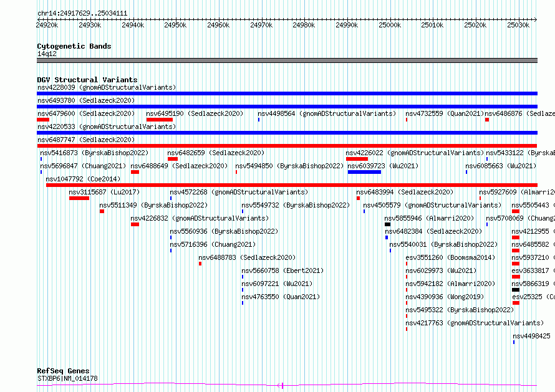Open nsv4498564 gnomADStructuralVariants label
The height and width of the screenshot is (392, 555).
(327, 113)
